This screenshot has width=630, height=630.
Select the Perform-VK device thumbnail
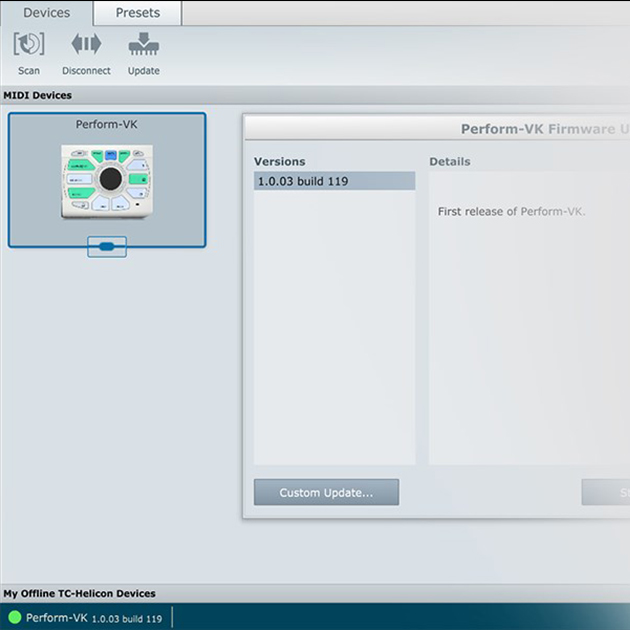(x=107, y=182)
